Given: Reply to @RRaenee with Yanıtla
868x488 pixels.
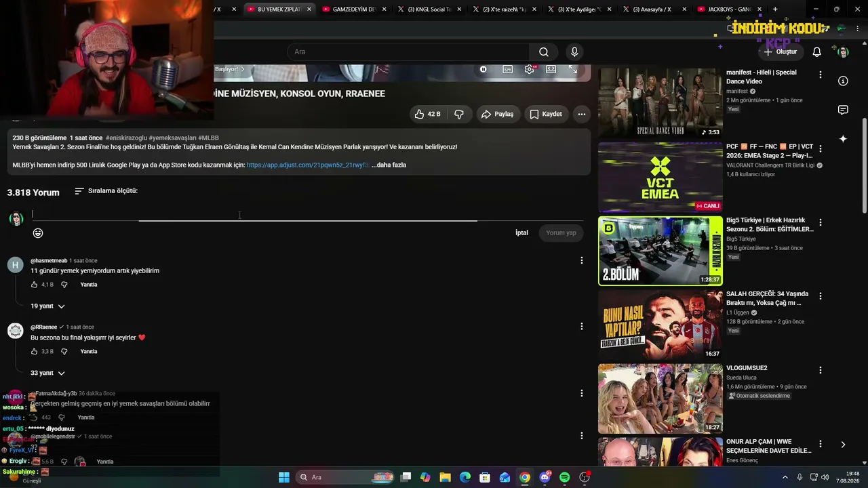Looking at the screenshot, I should coord(89,352).
